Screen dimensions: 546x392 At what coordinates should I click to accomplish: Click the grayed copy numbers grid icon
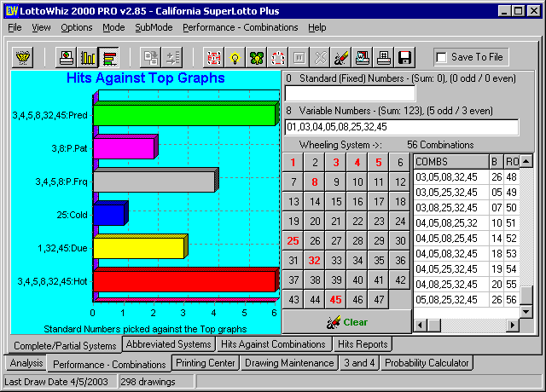point(150,57)
